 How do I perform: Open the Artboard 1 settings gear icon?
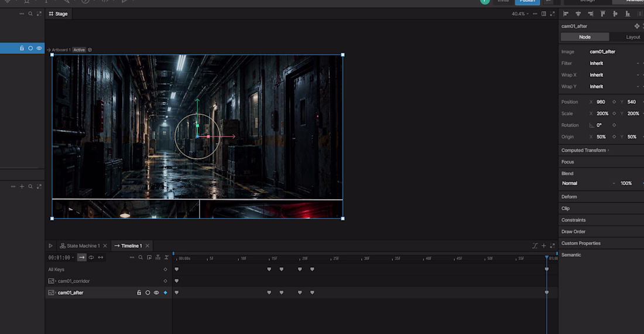coord(90,50)
